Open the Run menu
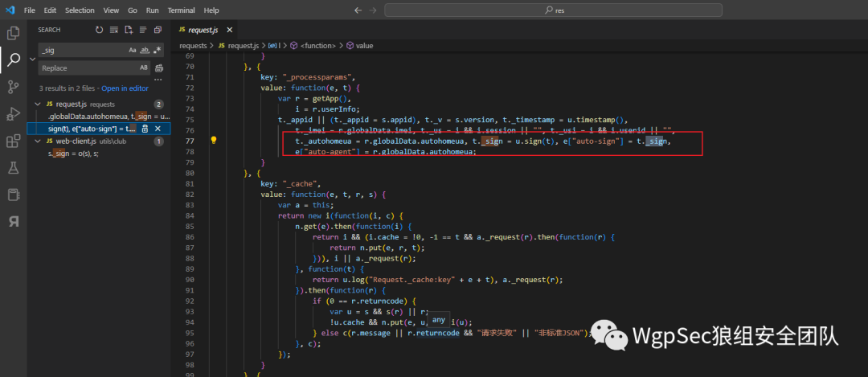Image resolution: width=868 pixels, height=377 pixels. point(152,10)
